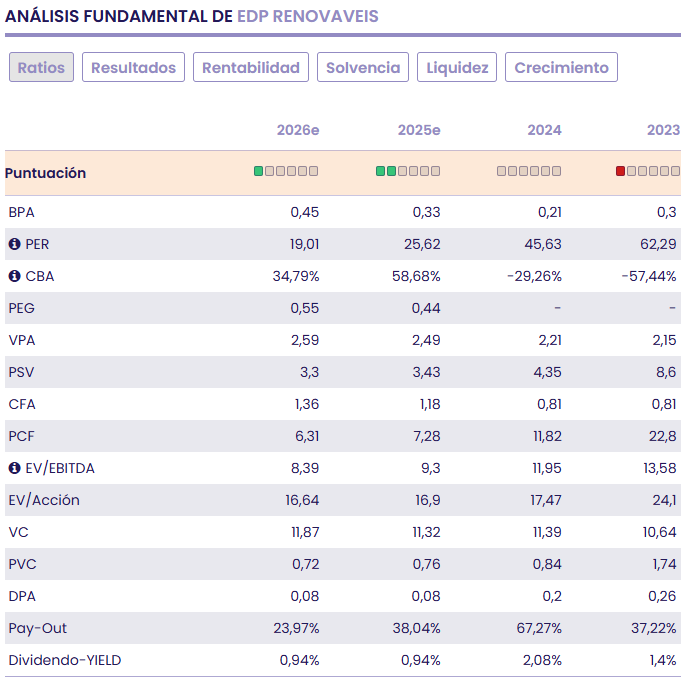Open the Crecimiento tab
The height and width of the screenshot is (693, 693).
click(x=561, y=68)
